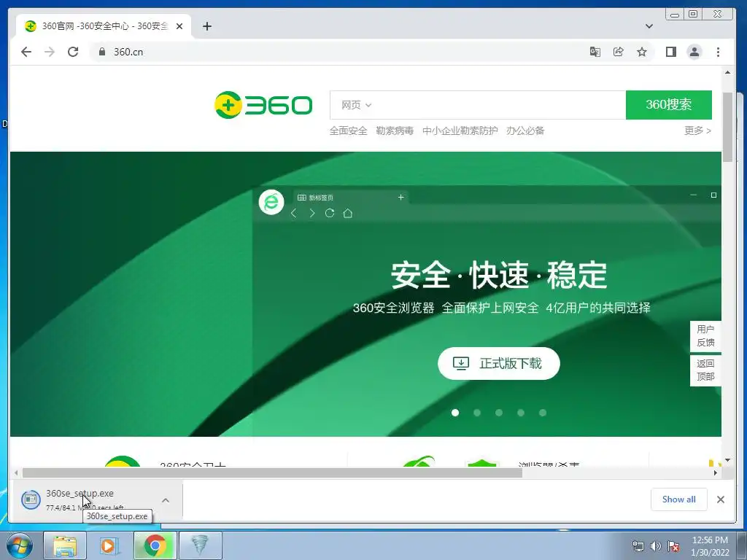Click 返回顶部 back-to-top button
The width and height of the screenshot is (747, 560).
[705, 370]
